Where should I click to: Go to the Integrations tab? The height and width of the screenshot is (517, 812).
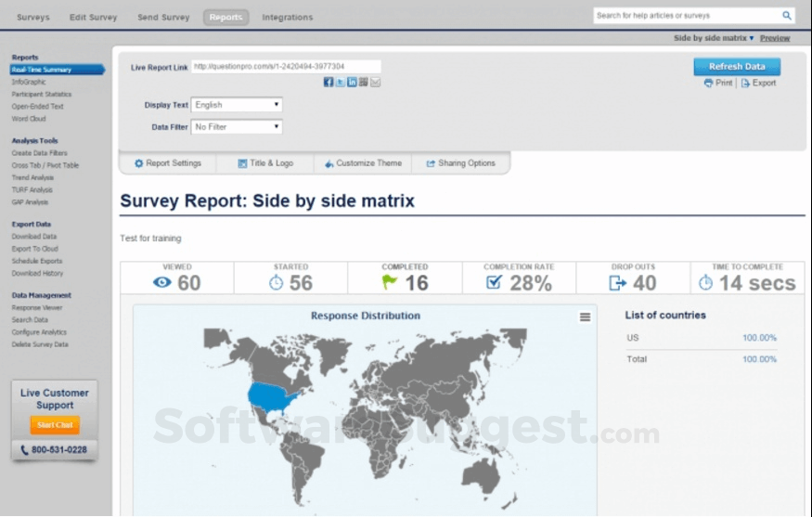(287, 17)
